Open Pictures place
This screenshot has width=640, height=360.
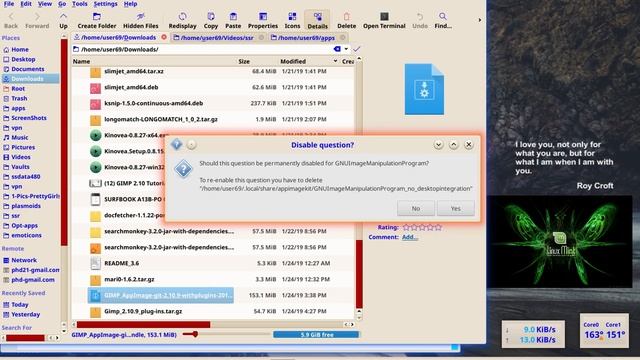point(23,147)
